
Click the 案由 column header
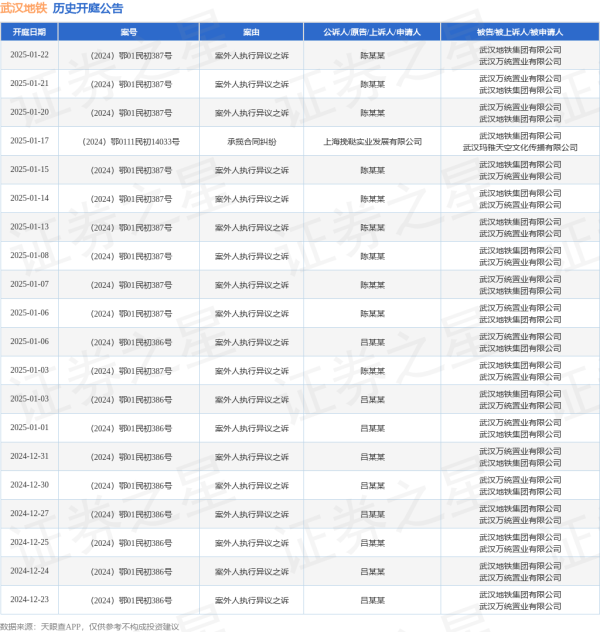(x=251, y=32)
